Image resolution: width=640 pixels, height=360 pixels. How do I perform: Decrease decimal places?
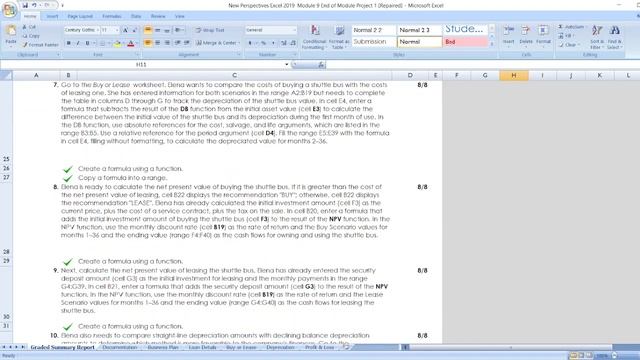coord(293,43)
